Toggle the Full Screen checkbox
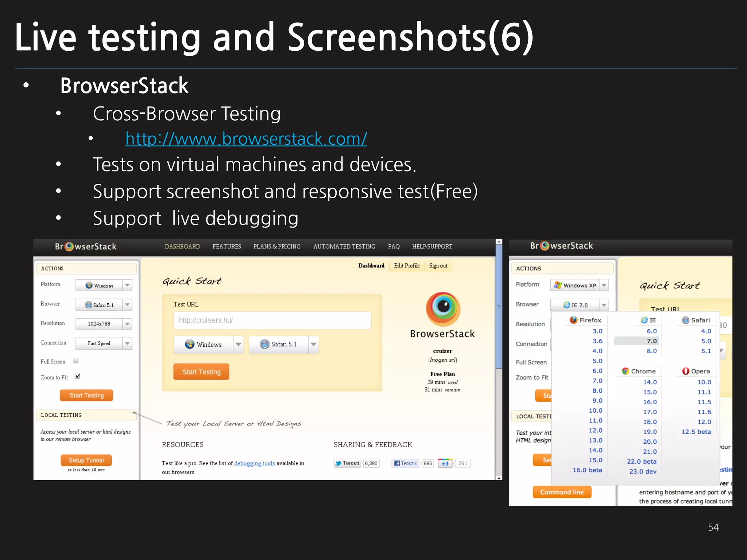This screenshot has width=747, height=560. pyautogui.click(x=76, y=361)
